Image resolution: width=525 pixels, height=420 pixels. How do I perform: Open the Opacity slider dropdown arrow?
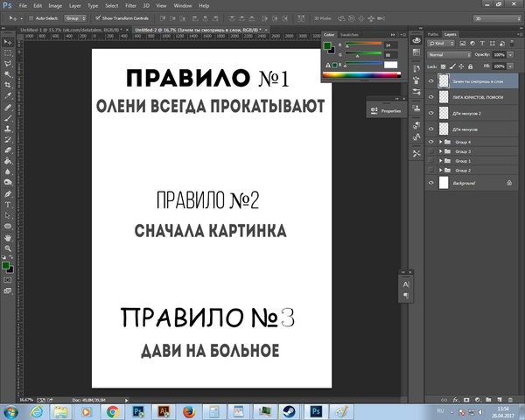coord(511,54)
